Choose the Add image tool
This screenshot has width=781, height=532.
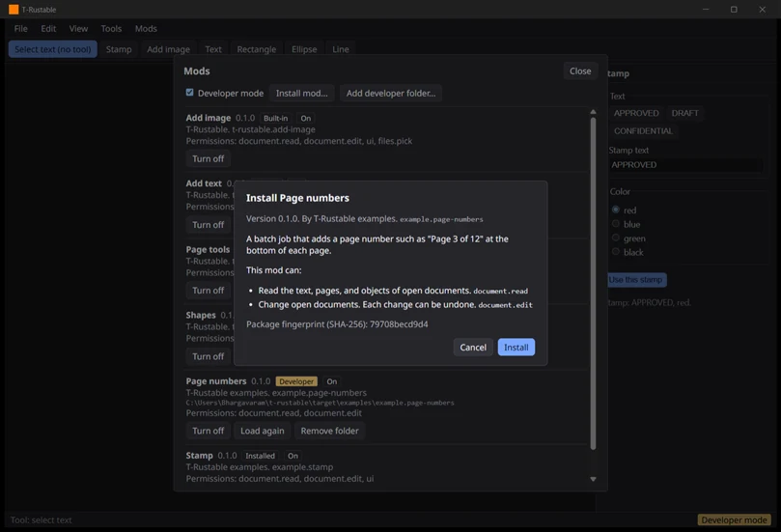(x=168, y=49)
